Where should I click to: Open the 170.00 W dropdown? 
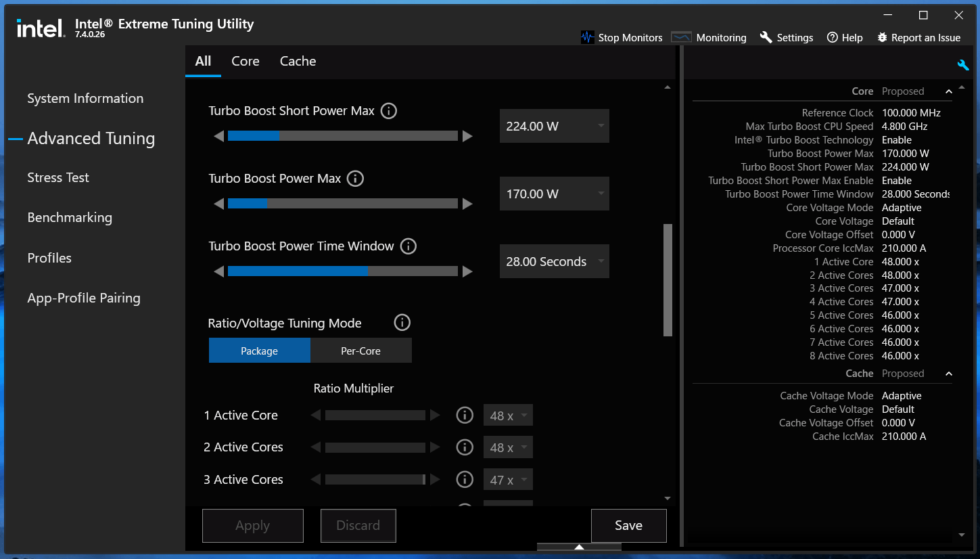555,194
